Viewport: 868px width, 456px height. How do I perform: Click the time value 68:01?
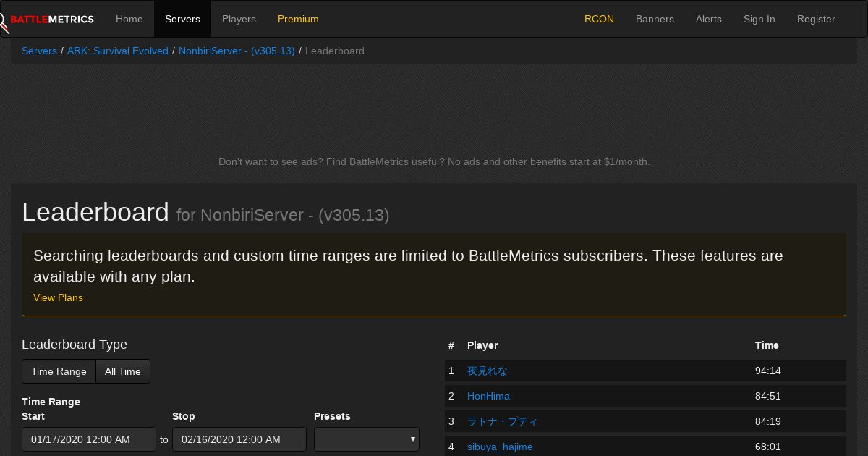[768, 447]
